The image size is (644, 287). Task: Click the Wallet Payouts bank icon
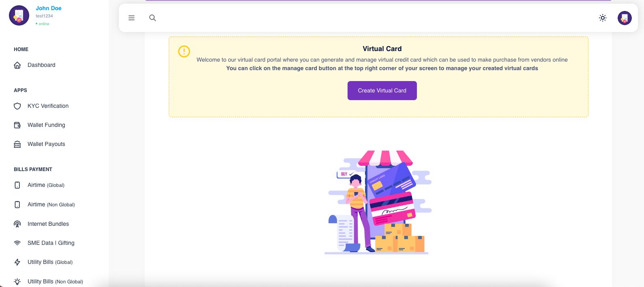[x=17, y=144]
